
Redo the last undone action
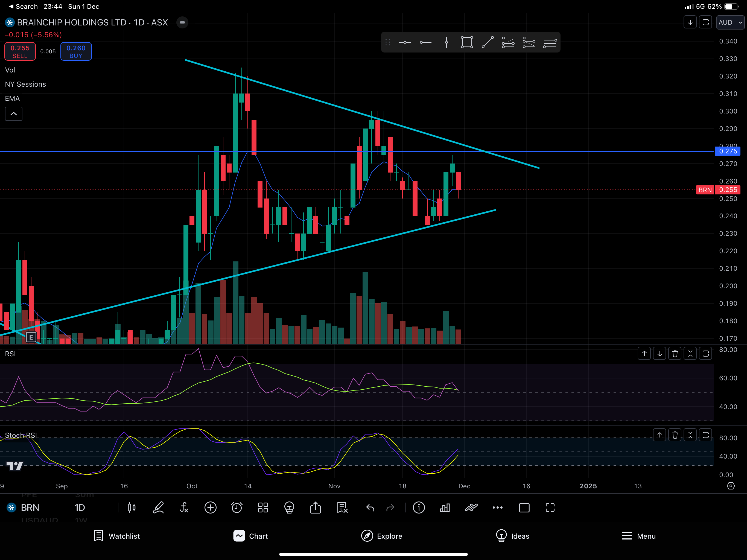point(390,508)
